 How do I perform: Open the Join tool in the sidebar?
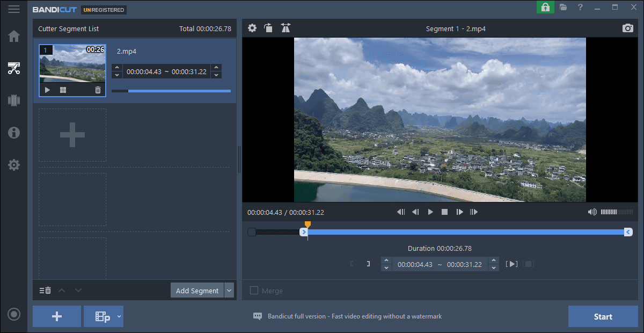pyautogui.click(x=14, y=100)
